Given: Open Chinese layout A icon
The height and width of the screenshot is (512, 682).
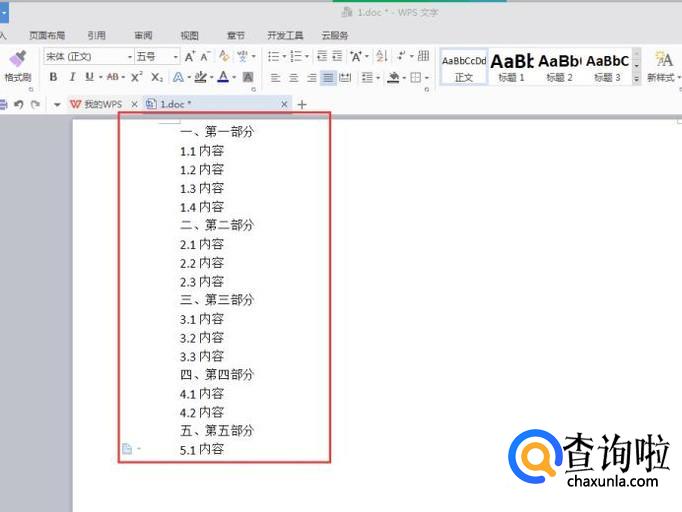Looking at the screenshot, I should click(356, 56).
